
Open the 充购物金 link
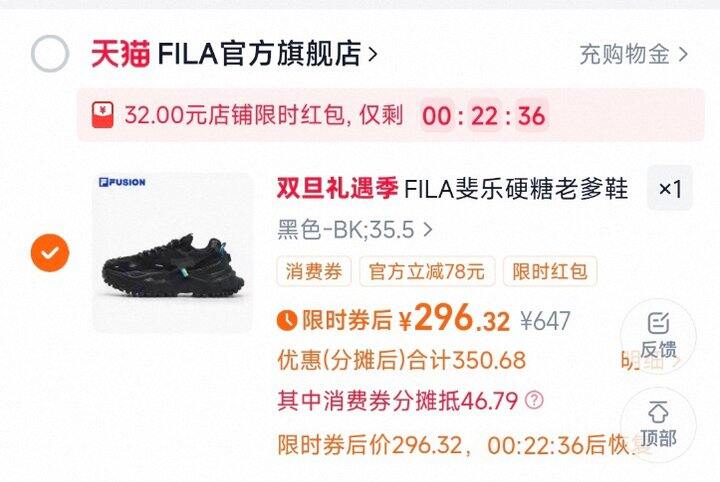634,55
